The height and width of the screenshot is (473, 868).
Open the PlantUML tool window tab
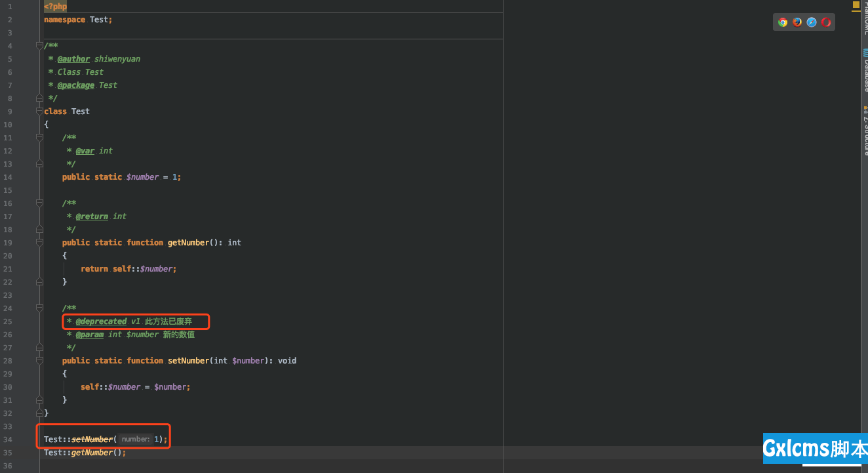point(865,18)
